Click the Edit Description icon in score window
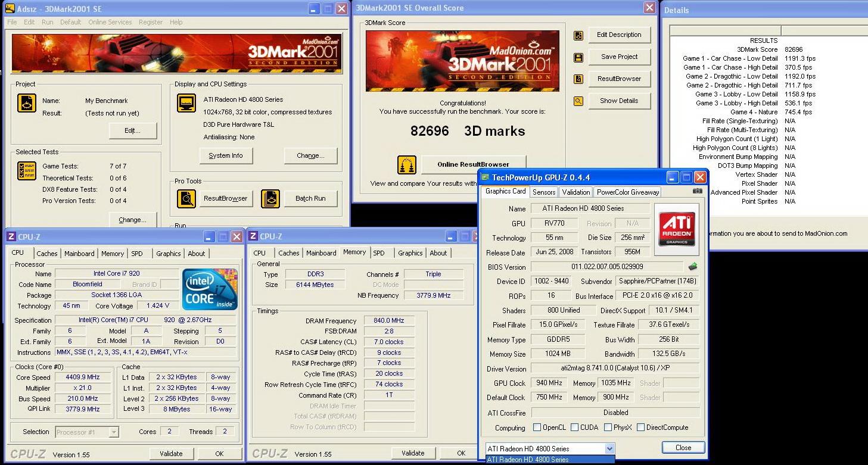 coord(578,35)
